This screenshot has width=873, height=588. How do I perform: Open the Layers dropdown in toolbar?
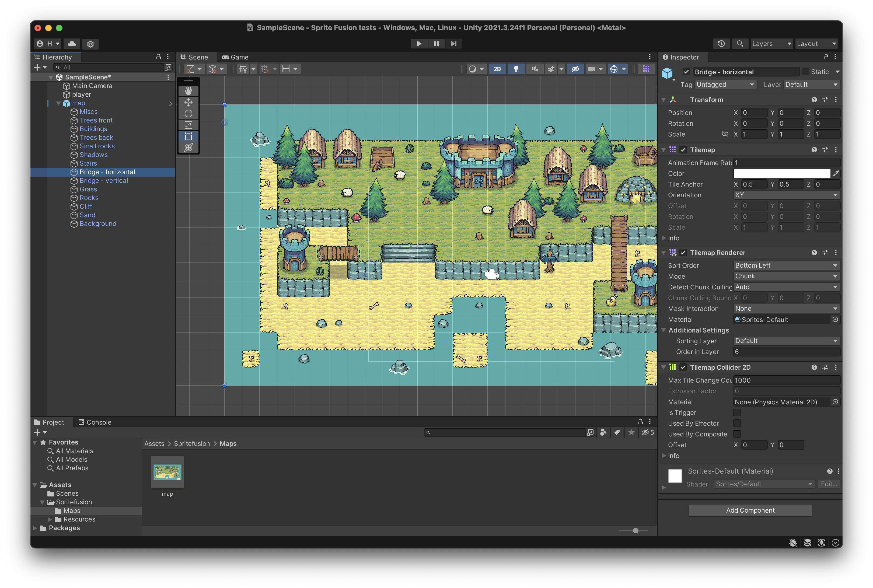pyautogui.click(x=771, y=44)
